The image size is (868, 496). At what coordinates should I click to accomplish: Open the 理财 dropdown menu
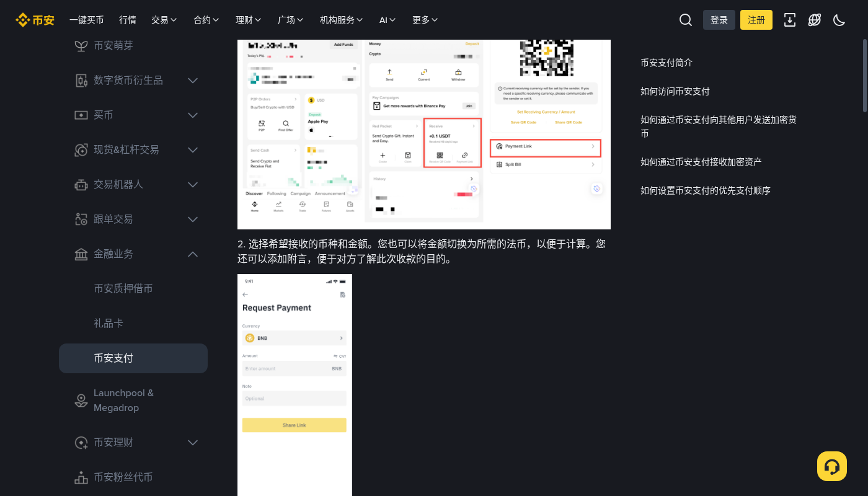(249, 20)
